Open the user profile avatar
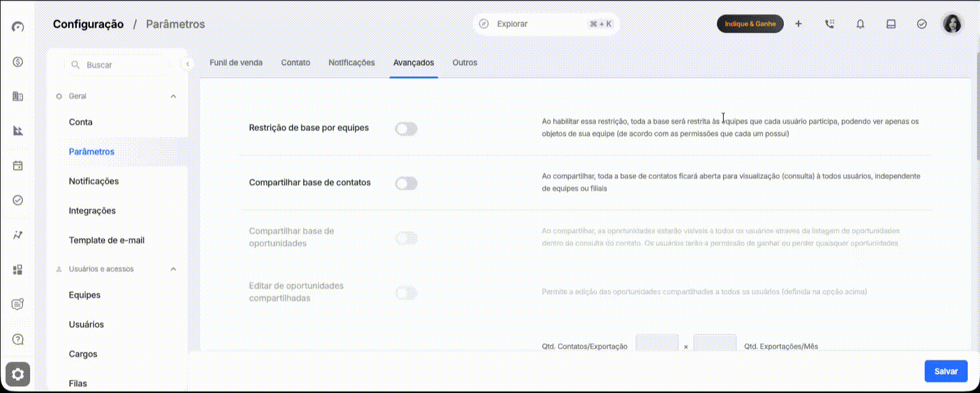Image resolution: width=980 pixels, height=393 pixels. coord(952,24)
